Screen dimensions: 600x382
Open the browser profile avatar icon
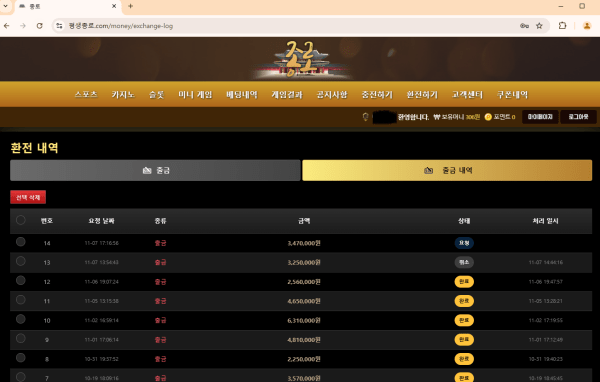tap(587, 26)
